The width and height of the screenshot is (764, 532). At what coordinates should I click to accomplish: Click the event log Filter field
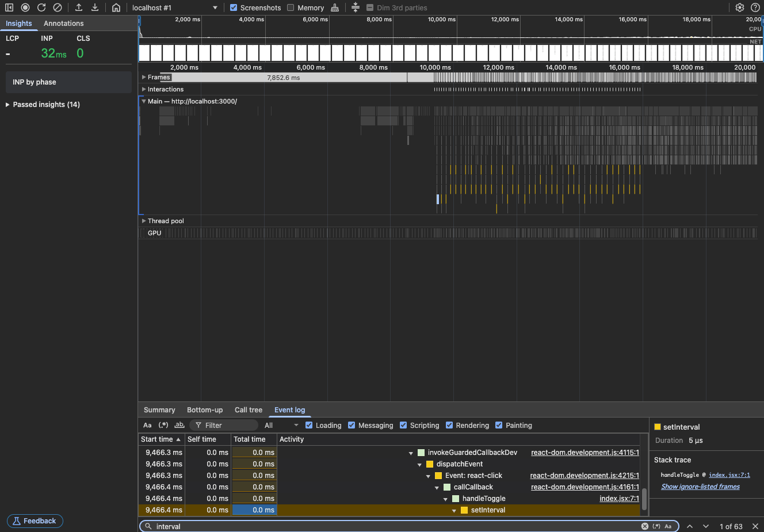[x=224, y=425]
